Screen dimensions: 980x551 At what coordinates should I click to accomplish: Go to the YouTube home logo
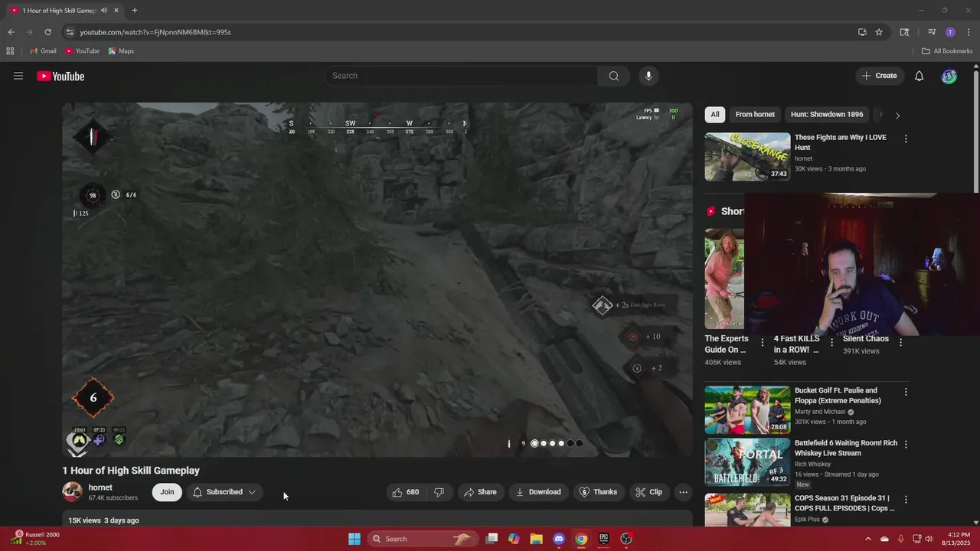pos(60,76)
